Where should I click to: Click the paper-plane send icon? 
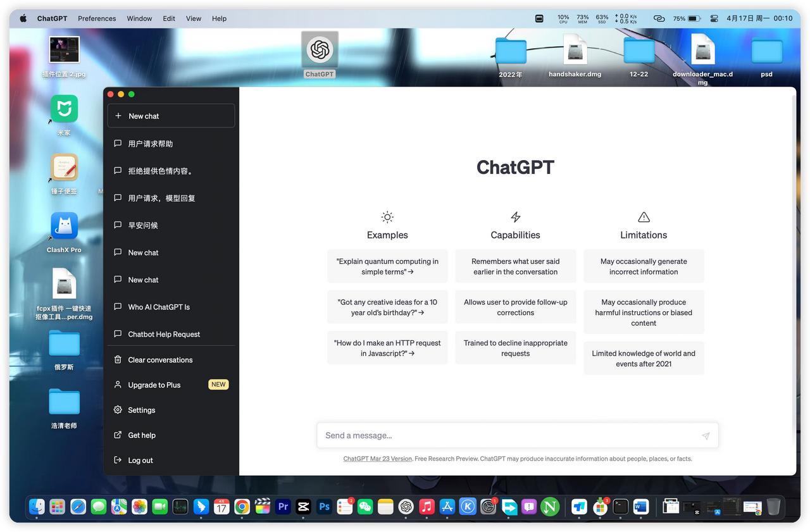pyautogui.click(x=706, y=436)
